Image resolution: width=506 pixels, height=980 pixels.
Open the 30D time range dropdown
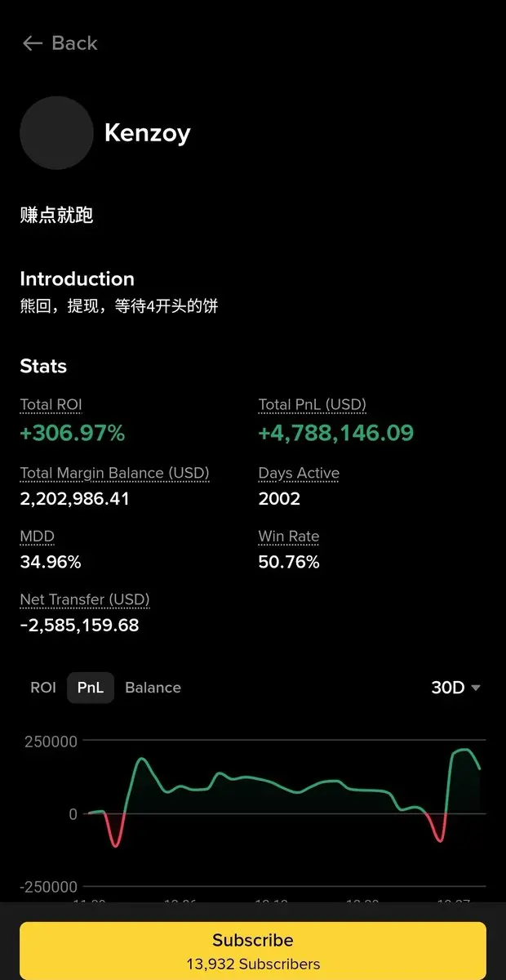(x=455, y=688)
